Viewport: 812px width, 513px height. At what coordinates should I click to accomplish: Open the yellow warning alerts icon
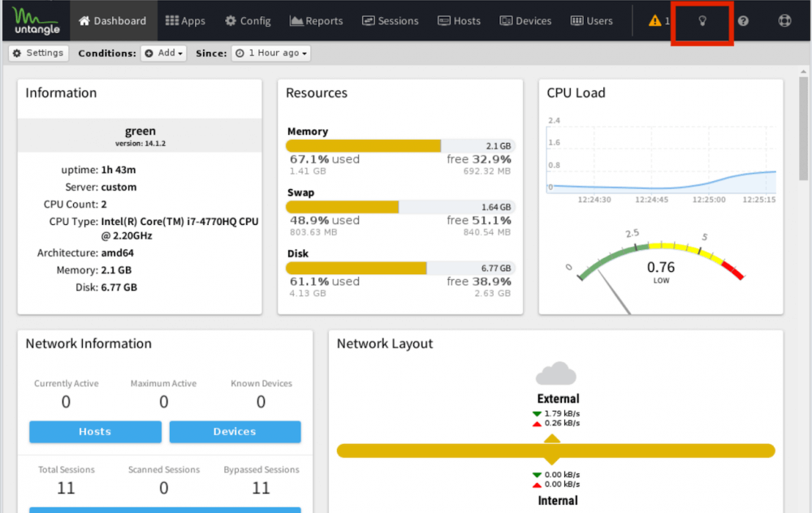click(655, 21)
